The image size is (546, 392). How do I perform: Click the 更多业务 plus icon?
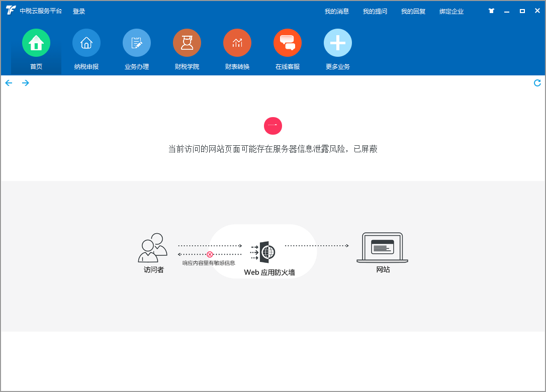point(338,43)
